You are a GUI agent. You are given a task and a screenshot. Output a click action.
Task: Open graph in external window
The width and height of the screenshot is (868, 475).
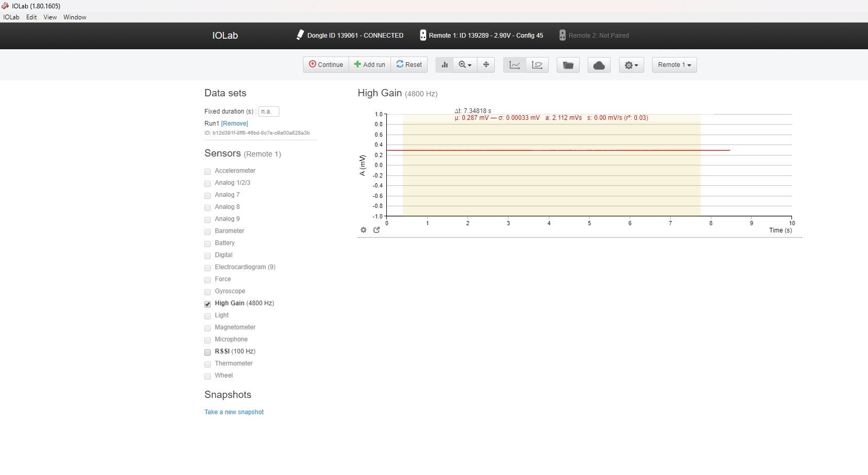tap(376, 230)
